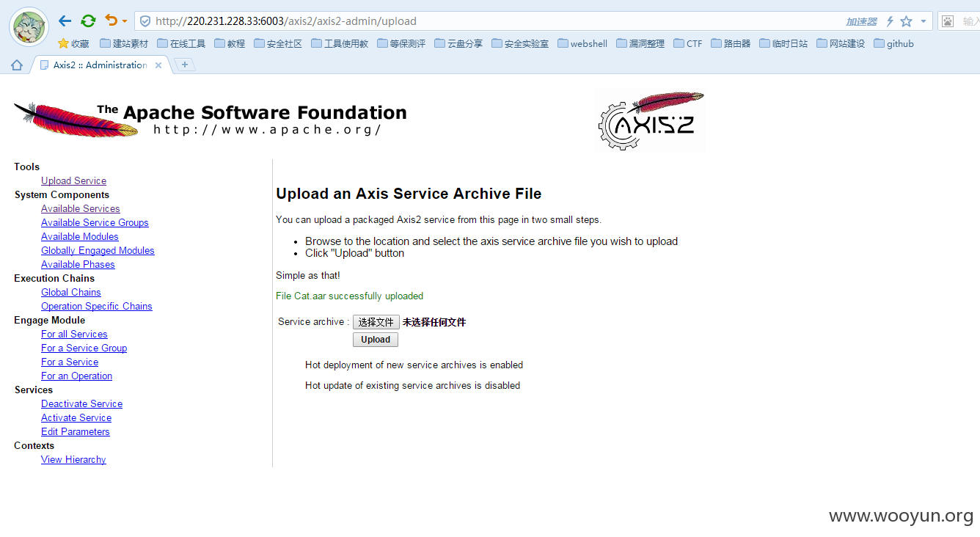Open the 教程 bookmark folder

pyautogui.click(x=230, y=43)
